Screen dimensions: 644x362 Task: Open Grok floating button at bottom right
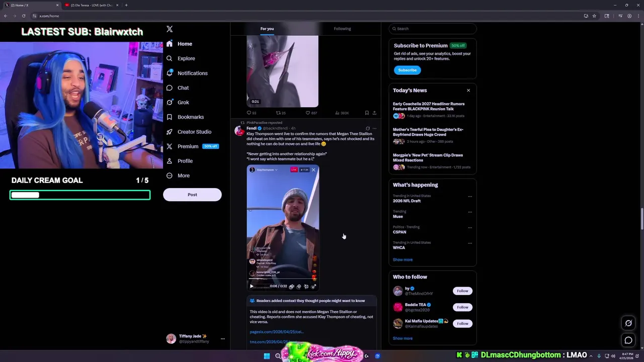point(628,323)
